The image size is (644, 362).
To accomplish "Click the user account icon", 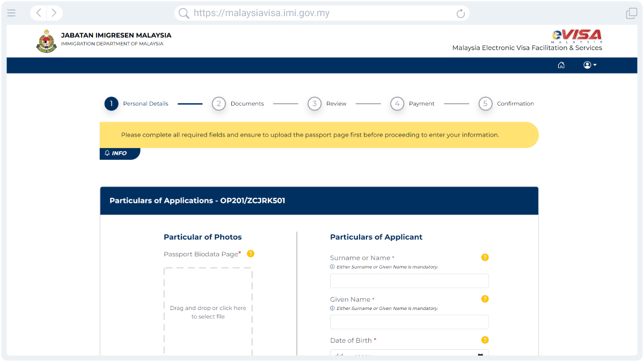I will 587,65.
